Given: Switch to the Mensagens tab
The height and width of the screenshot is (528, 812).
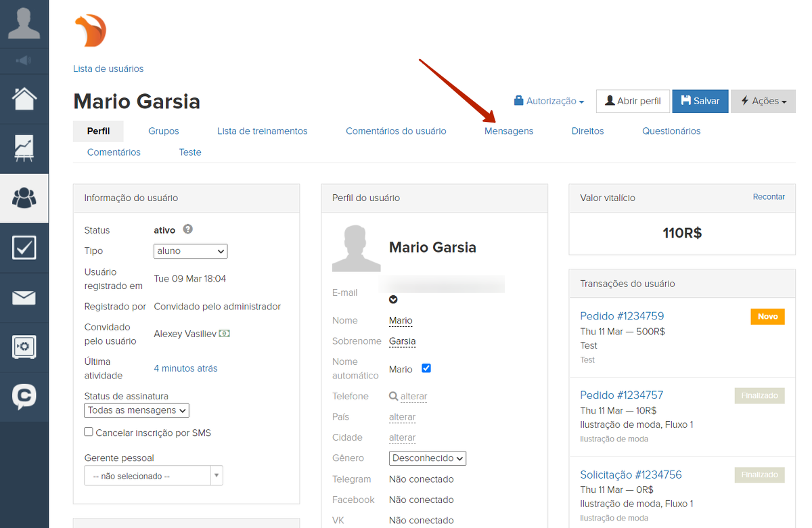Looking at the screenshot, I should tap(508, 131).
